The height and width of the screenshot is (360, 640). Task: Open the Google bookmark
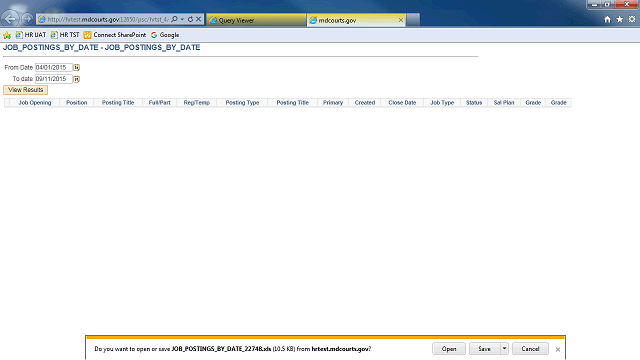click(165, 35)
